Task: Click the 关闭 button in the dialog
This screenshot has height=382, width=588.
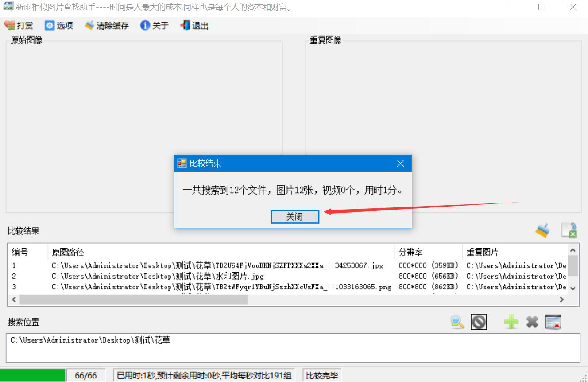Action: pyautogui.click(x=295, y=217)
